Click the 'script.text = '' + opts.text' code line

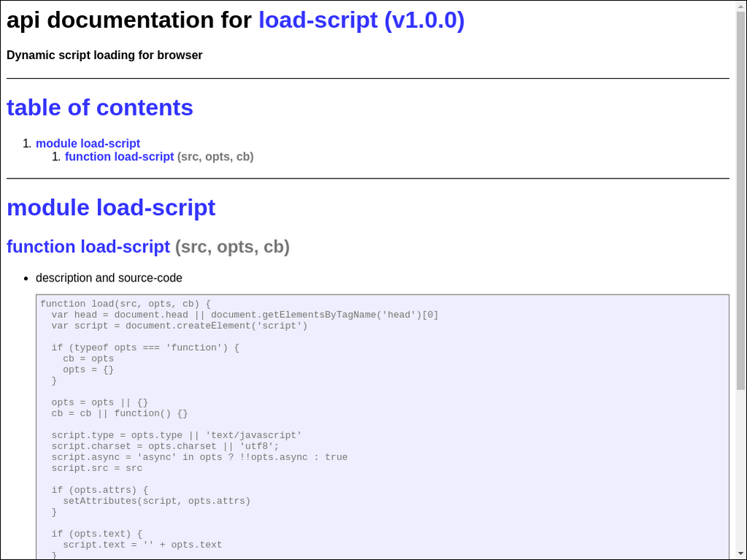142,545
